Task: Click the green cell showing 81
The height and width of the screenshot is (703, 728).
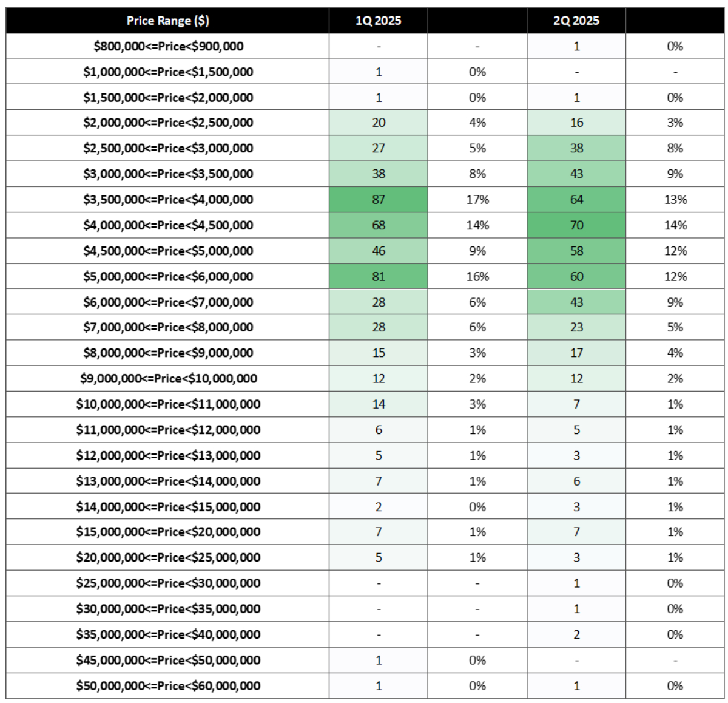Action: click(379, 277)
